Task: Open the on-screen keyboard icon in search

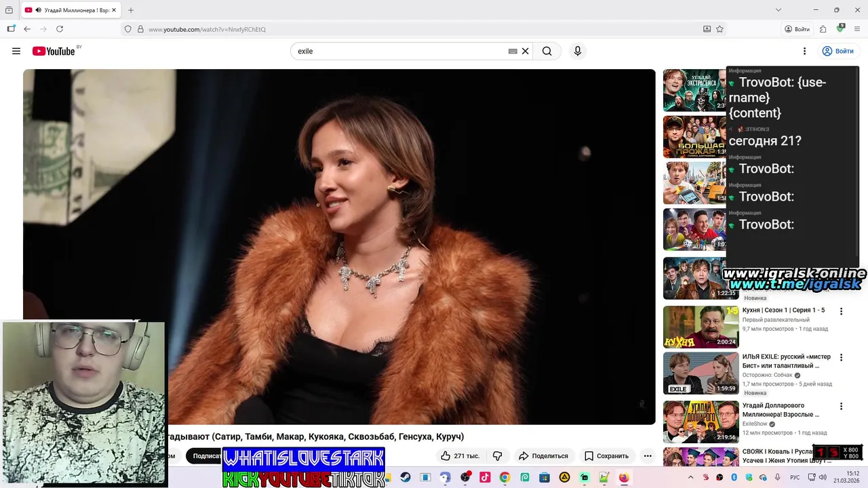Action: pyautogui.click(x=513, y=51)
